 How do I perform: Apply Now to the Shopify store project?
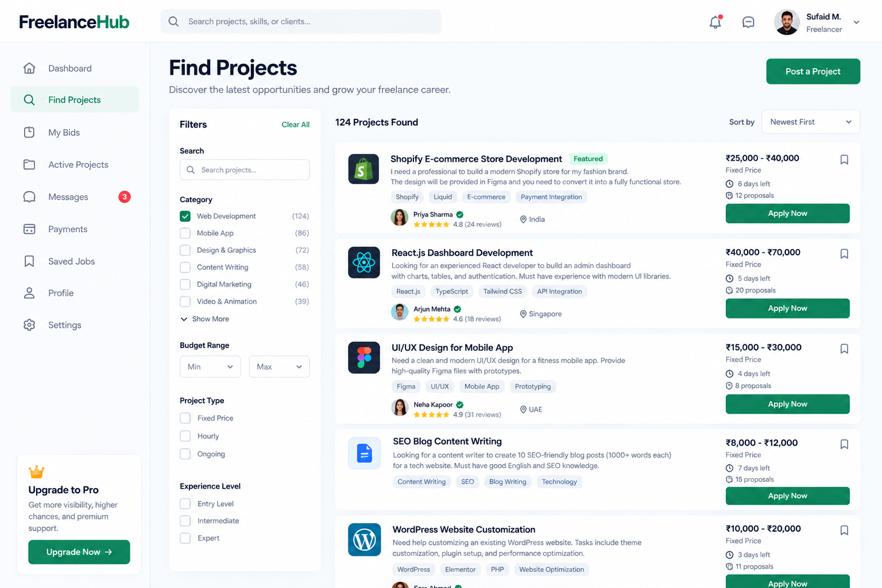pyautogui.click(x=788, y=214)
